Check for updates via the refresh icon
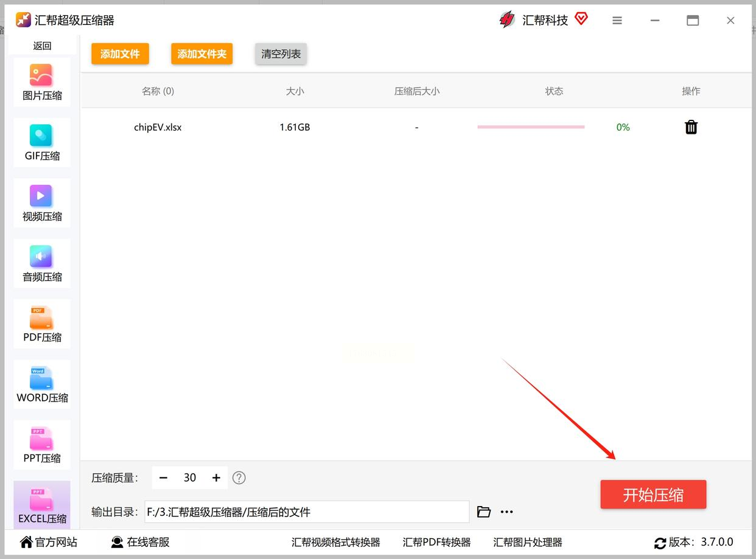This screenshot has width=756, height=559. click(x=660, y=543)
